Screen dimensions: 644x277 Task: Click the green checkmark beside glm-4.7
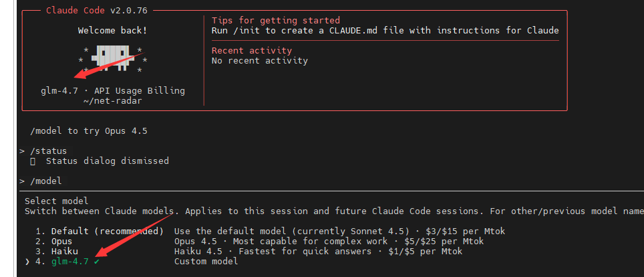click(x=97, y=261)
